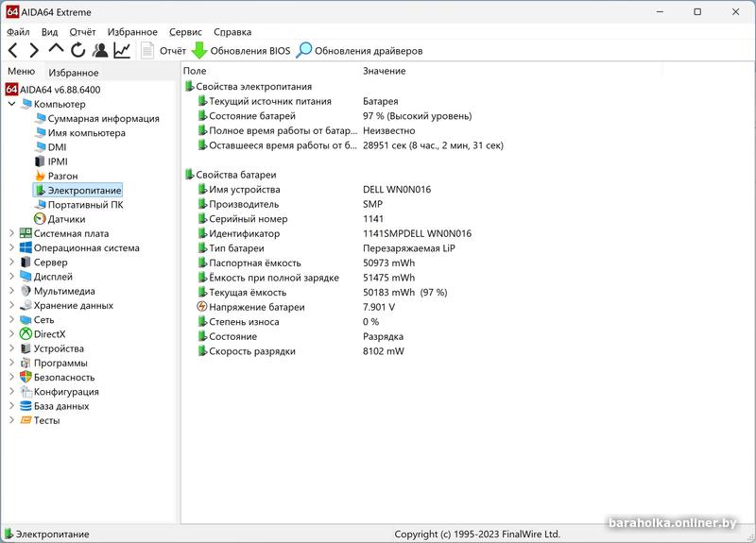Open the graph chart toolbar icon
The height and width of the screenshot is (543, 756).
122,50
